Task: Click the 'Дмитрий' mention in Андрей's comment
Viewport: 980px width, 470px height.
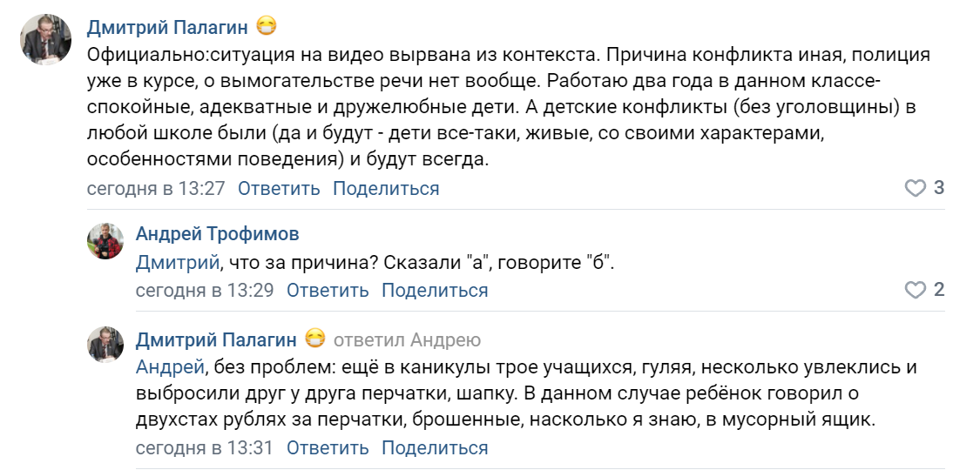Action: click(178, 264)
